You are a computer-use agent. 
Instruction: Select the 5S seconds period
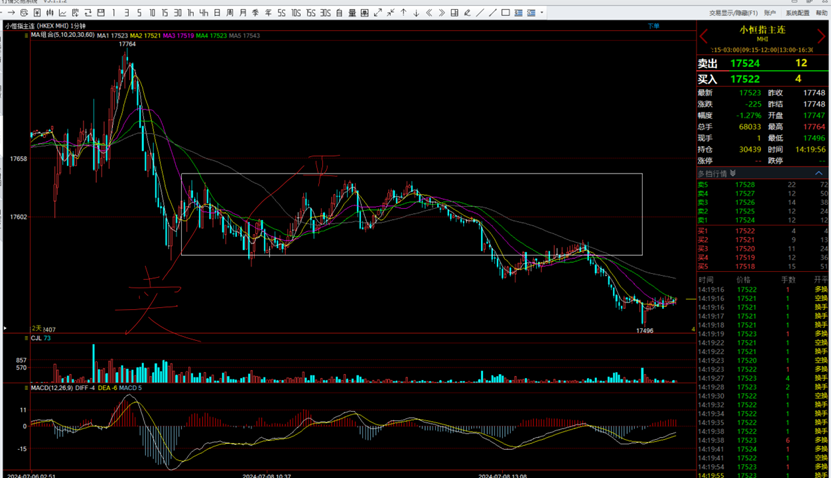(281, 13)
